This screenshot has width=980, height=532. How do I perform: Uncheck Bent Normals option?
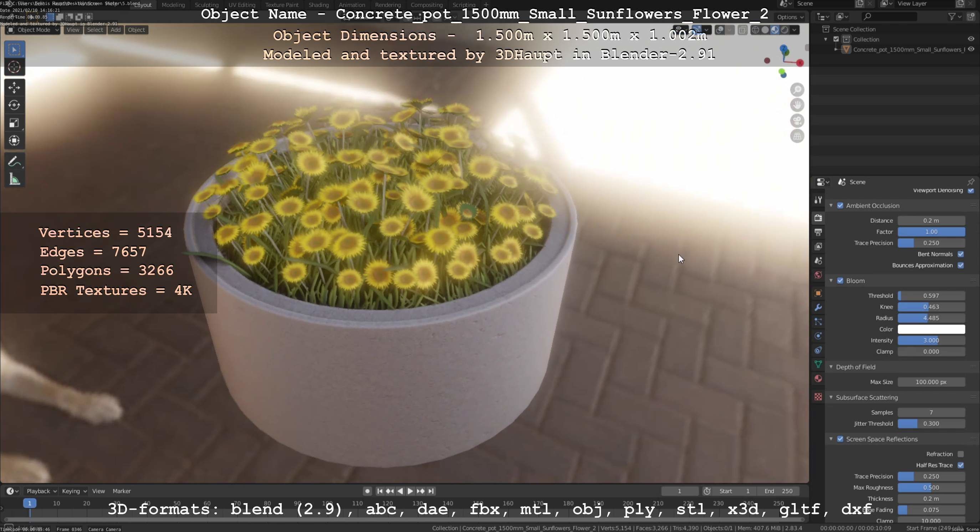(961, 254)
